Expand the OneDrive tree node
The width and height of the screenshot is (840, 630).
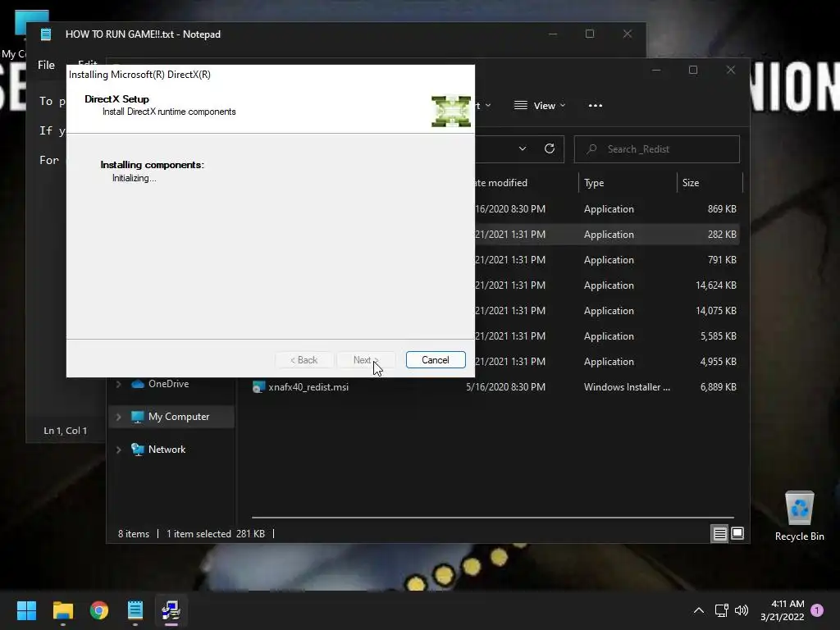pyautogui.click(x=118, y=384)
